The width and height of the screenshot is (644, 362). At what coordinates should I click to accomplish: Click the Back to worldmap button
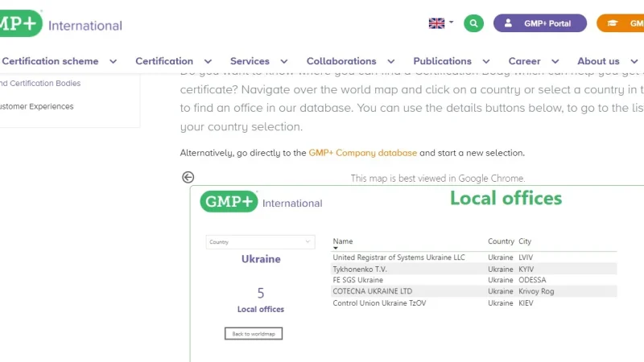click(254, 334)
